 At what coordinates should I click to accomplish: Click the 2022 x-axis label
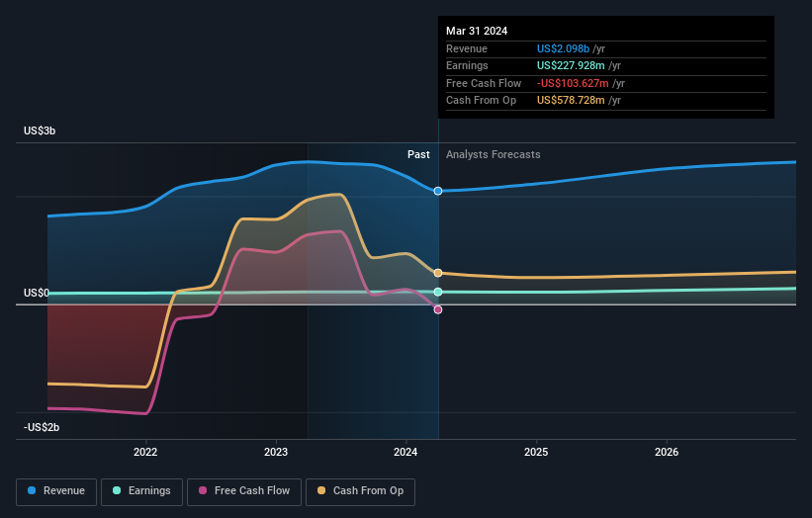coord(145,452)
